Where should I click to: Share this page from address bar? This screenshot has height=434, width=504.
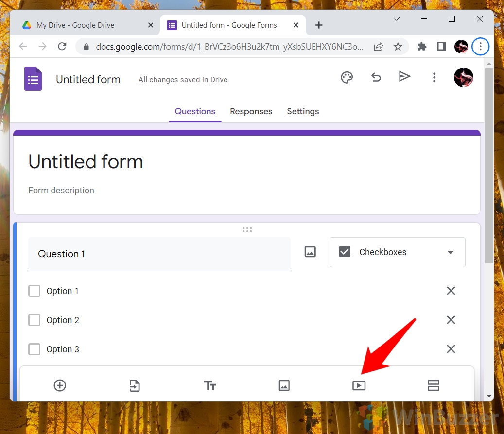pyautogui.click(x=379, y=47)
